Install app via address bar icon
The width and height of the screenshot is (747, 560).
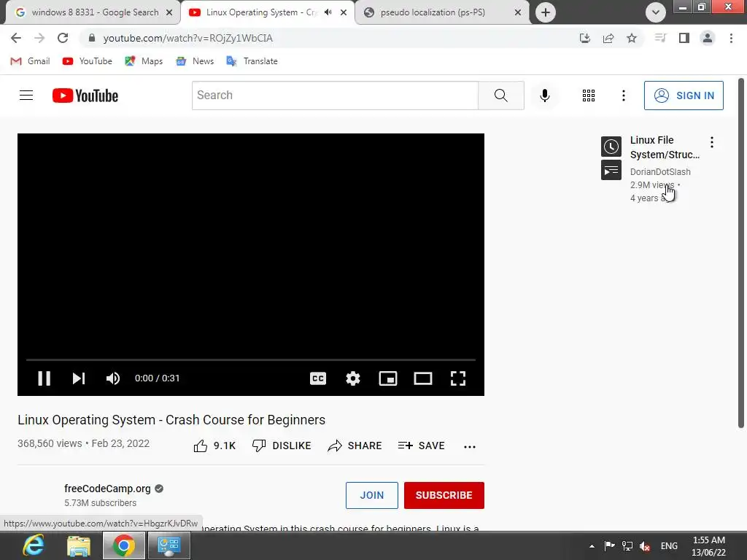[585, 38]
